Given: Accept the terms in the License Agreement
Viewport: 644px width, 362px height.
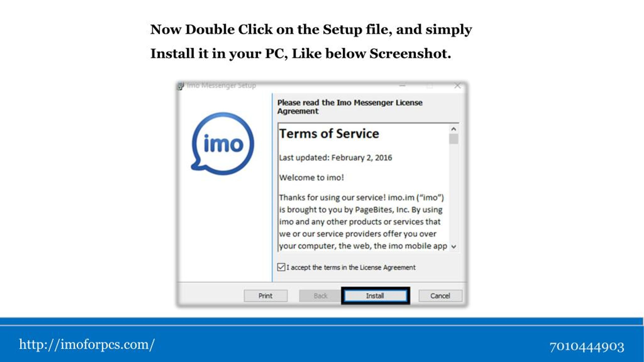Looking at the screenshot, I should tap(281, 267).
